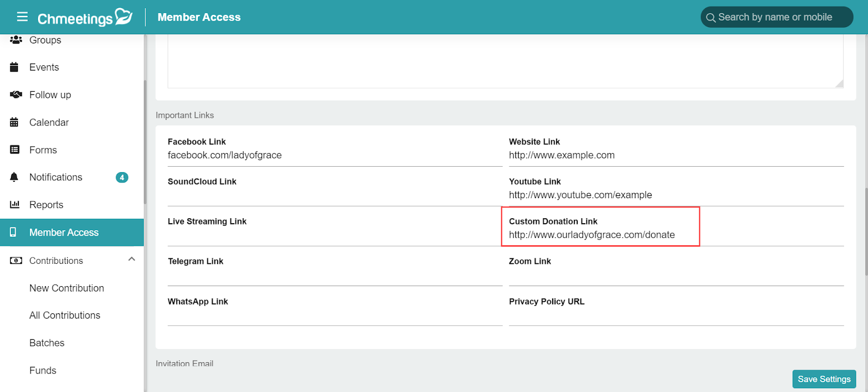Image resolution: width=868 pixels, height=392 pixels.
Task: Open New Contribution submenu item
Action: 67,288
